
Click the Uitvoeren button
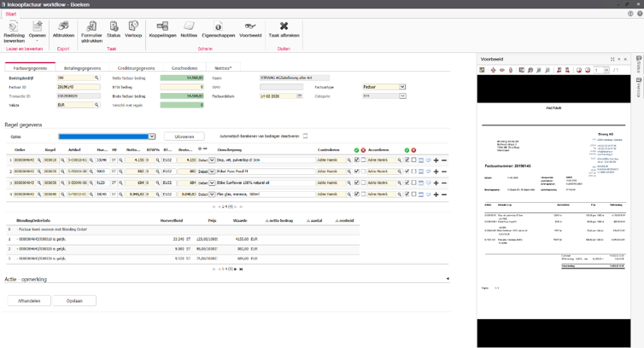click(x=184, y=136)
